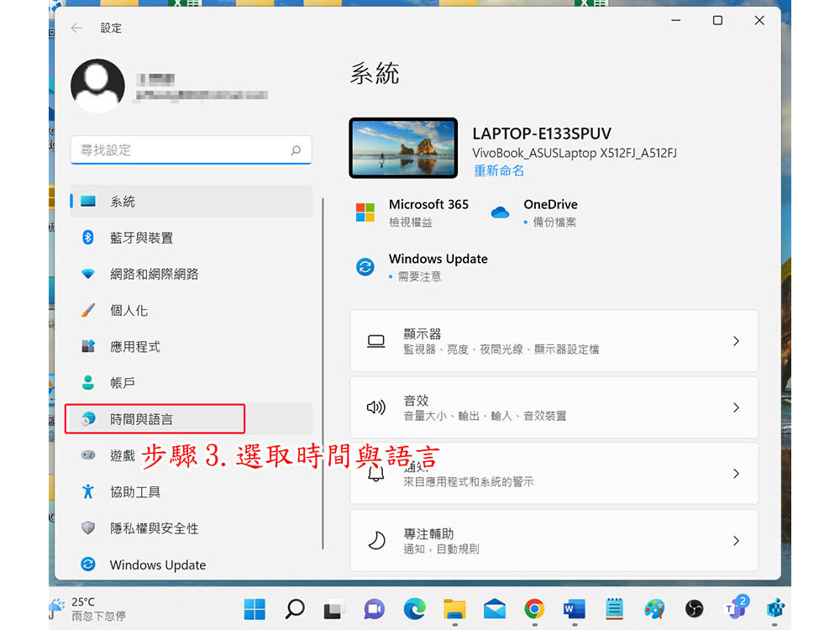Screen dimensions: 840x630
Task: Select Apps (應用程式) in sidebar
Action: pyautogui.click(x=134, y=346)
